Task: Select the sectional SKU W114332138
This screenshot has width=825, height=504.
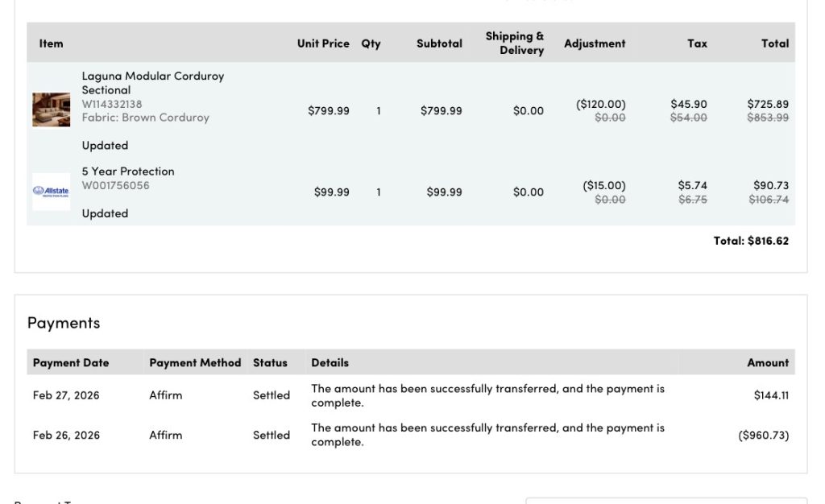Action: (111, 104)
